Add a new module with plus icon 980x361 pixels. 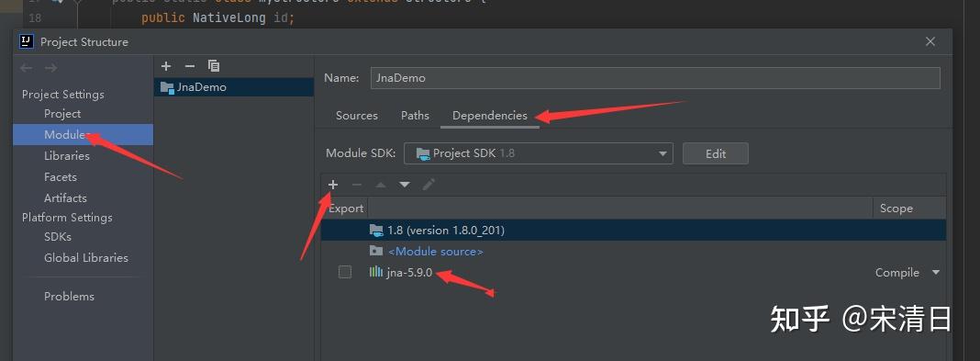(166, 66)
